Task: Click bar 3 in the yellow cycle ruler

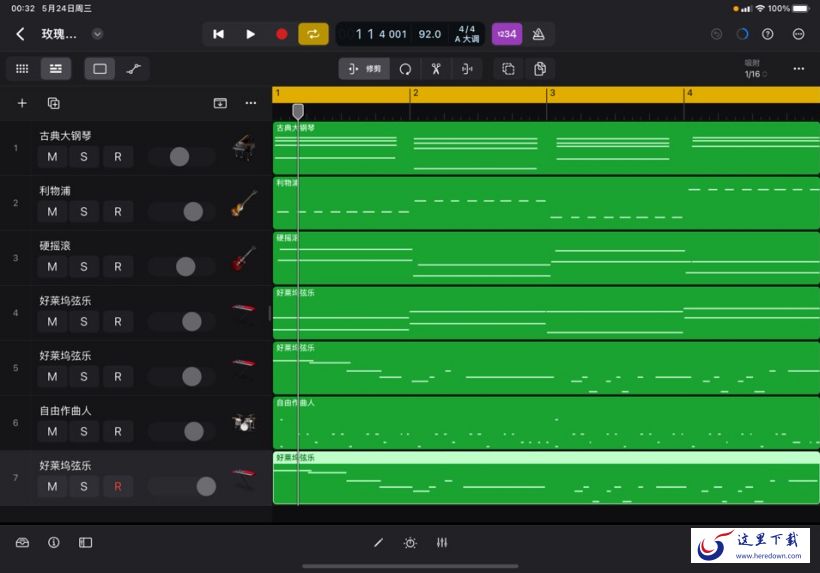Action: coord(552,93)
